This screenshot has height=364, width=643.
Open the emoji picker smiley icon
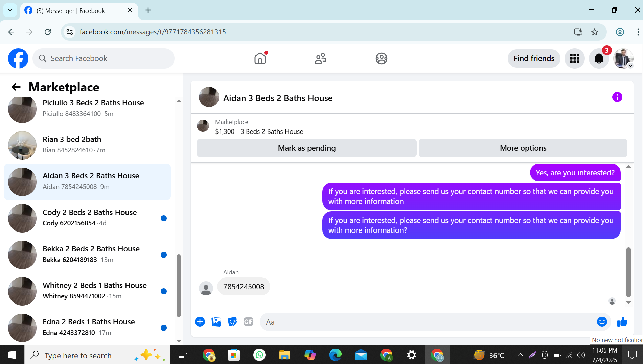pyautogui.click(x=602, y=322)
